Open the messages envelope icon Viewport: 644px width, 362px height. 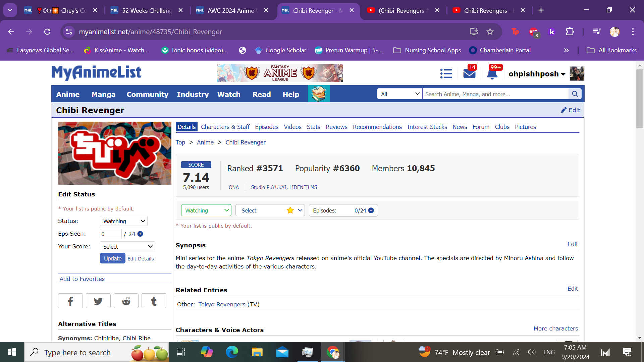(469, 73)
